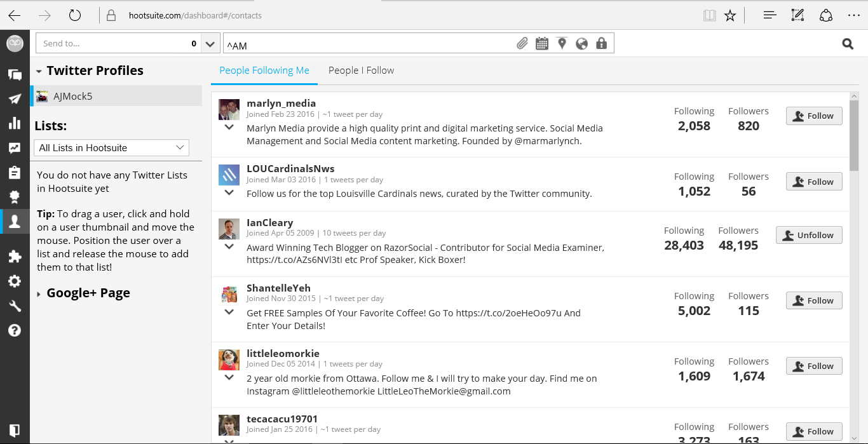The width and height of the screenshot is (868, 444).
Task: Click the search magnifier icon
Action: [x=848, y=44]
